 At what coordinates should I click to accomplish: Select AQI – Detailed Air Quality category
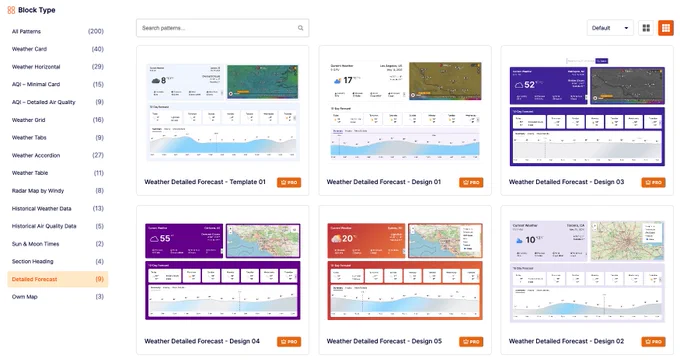tap(58, 102)
